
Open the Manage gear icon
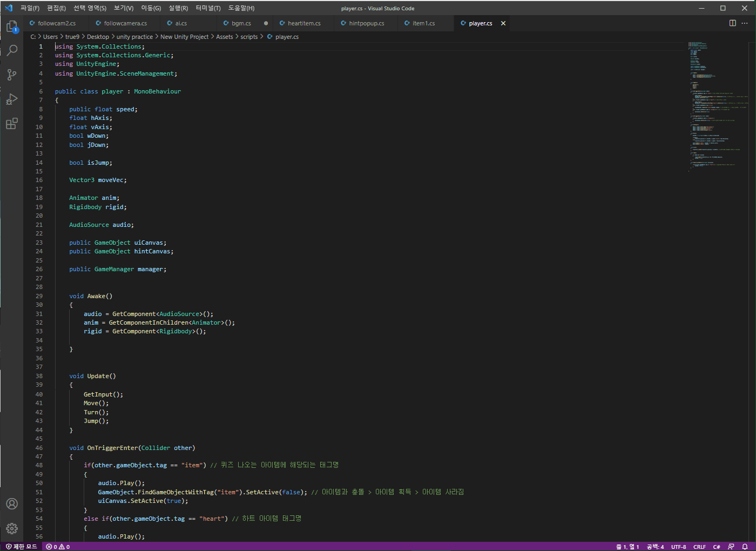pos(12,528)
